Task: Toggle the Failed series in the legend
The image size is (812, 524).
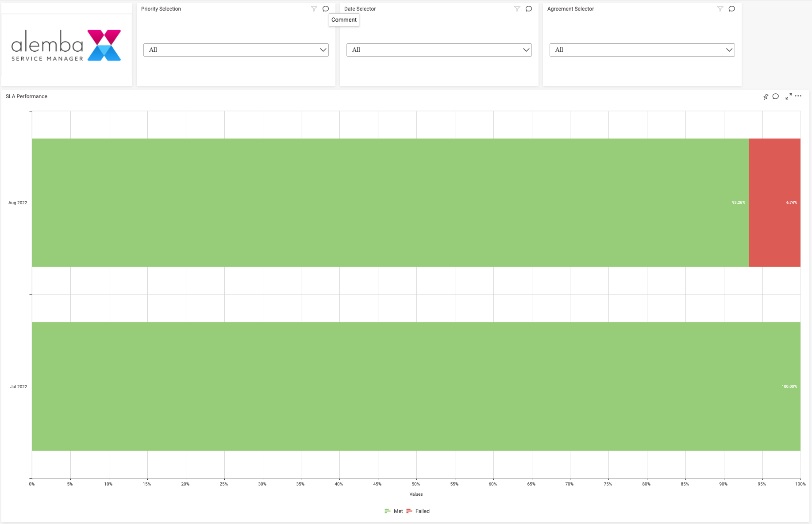Action: pyautogui.click(x=418, y=511)
